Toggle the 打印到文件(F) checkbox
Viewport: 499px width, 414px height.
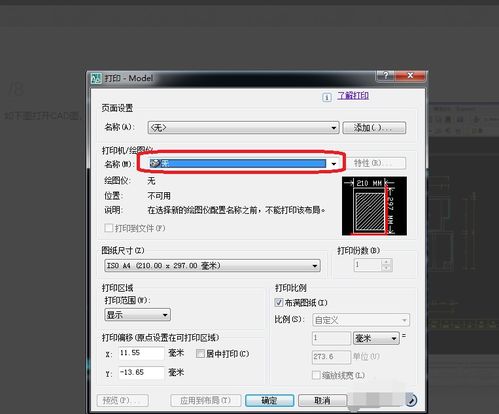click(x=109, y=228)
